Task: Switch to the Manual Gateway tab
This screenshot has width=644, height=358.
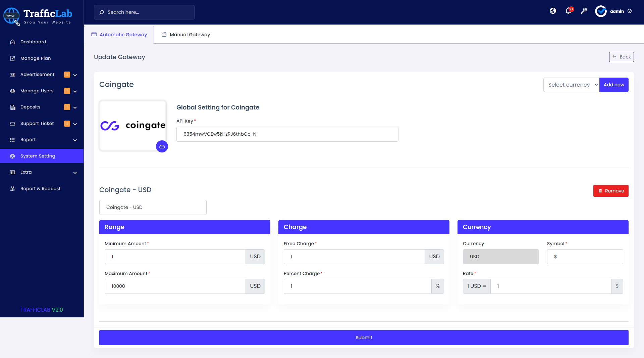Action: 185,34
